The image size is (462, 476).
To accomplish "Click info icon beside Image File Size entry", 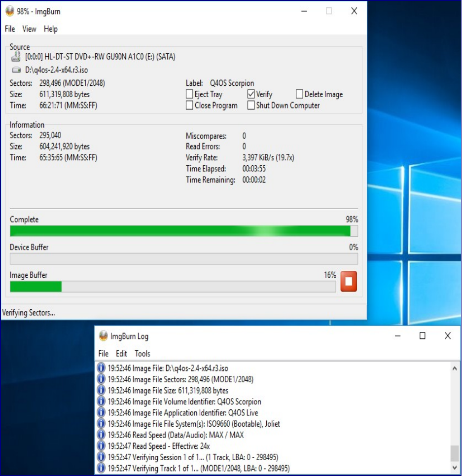I will 101,390.
